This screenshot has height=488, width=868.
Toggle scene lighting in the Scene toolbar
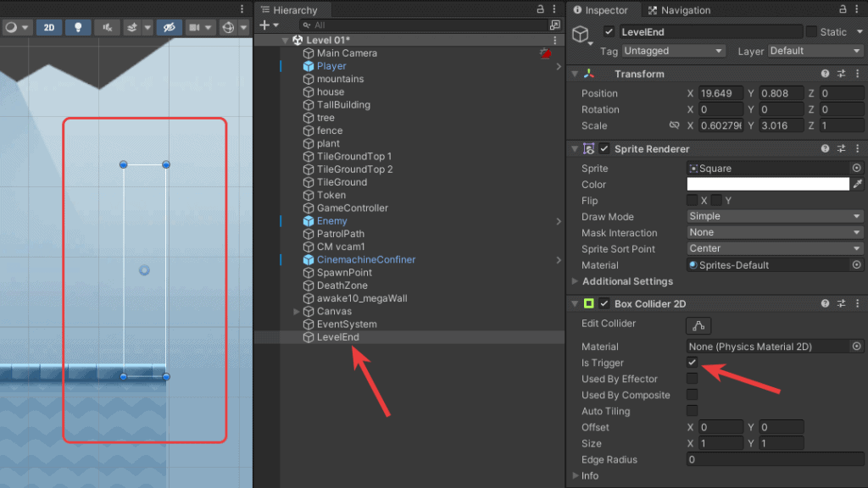coord(79,27)
